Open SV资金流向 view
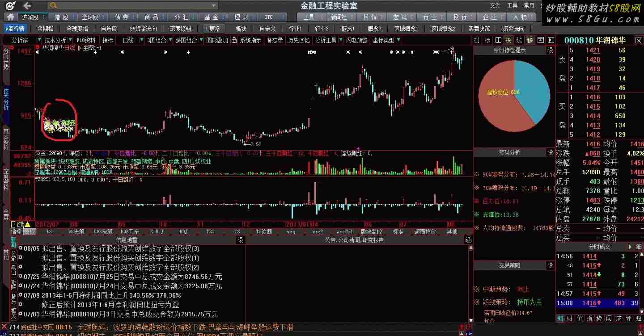This screenshot has height=336, width=644. click(x=143, y=29)
